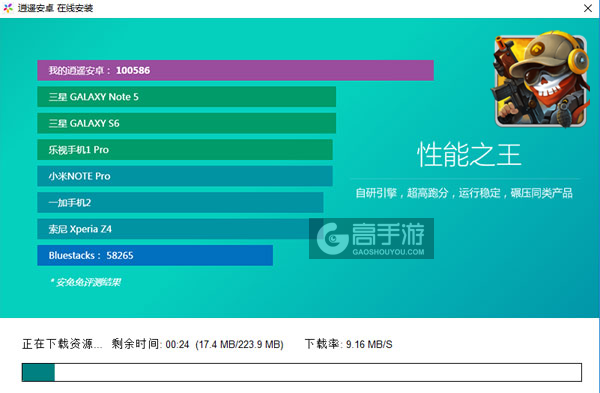The width and height of the screenshot is (600, 393).
Task: Click the 自研引擎 slogan text
Action: tap(464, 193)
